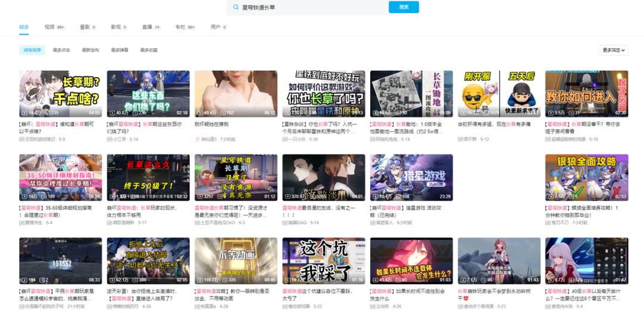644x313 pixels.
Task: Sort results by 最多弹幕
Action: (119, 50)
